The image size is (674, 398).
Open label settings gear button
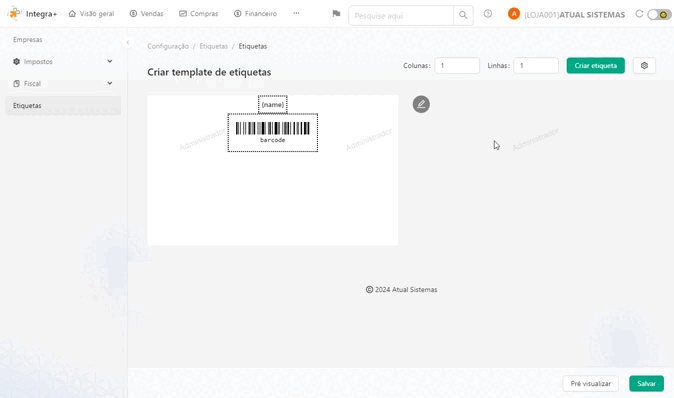(x=644, y=66)
